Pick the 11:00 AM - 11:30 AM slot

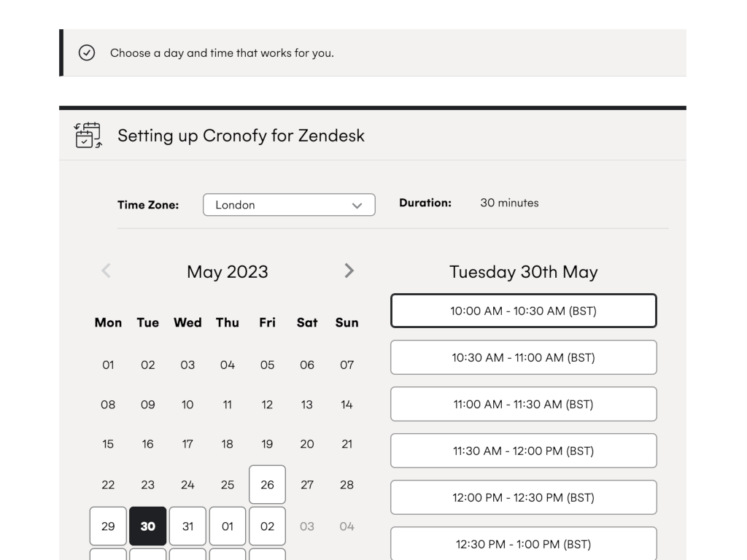pyautogui.click(x=523, y=405)
